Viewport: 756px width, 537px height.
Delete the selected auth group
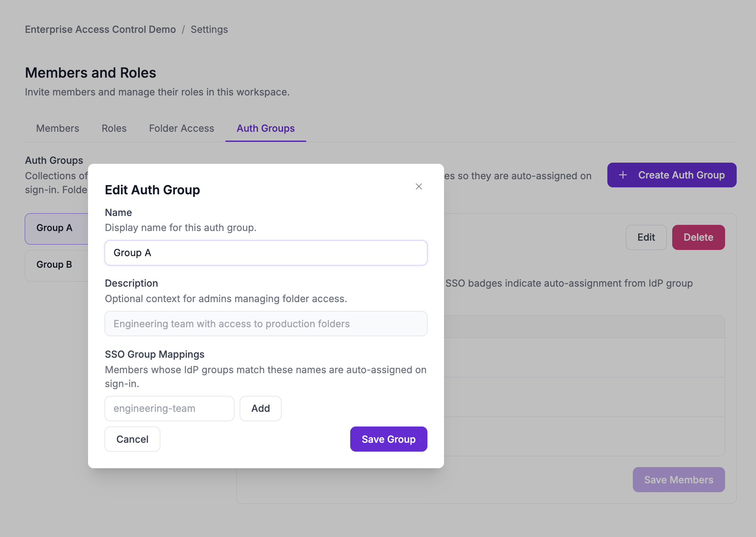[x=698, y=237]
